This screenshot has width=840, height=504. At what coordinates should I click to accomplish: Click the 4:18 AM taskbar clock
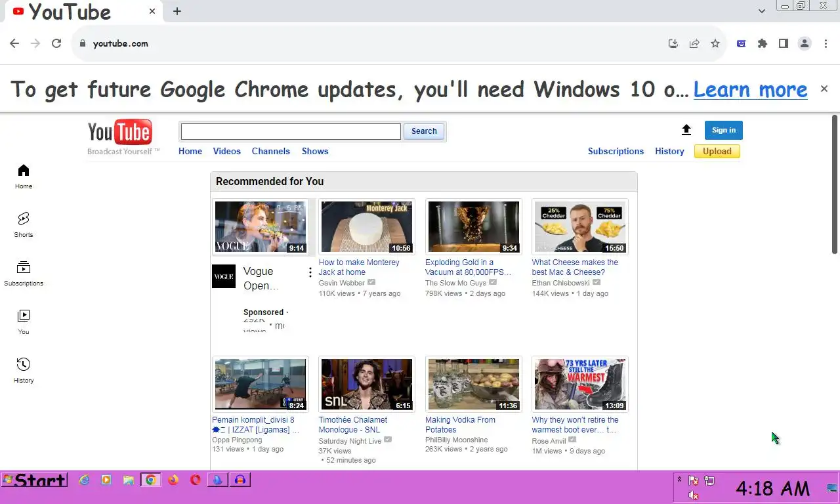point(772,488)
